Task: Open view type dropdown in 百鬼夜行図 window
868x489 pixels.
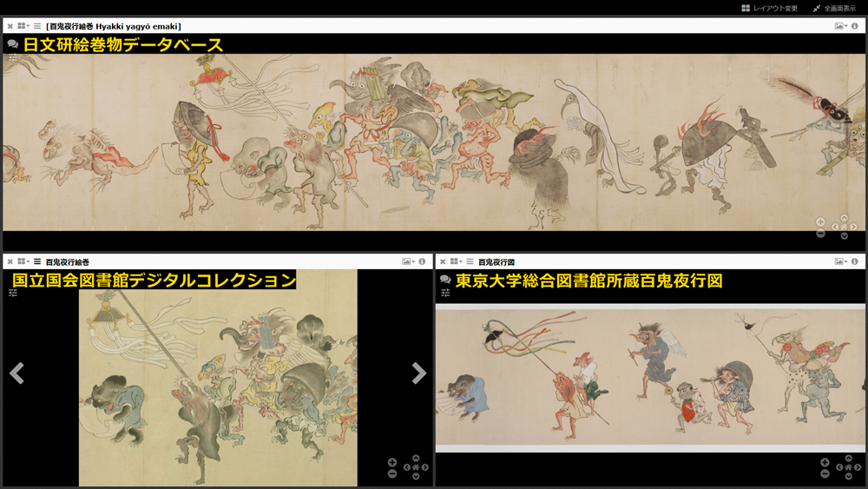Action: click(841, 261)
